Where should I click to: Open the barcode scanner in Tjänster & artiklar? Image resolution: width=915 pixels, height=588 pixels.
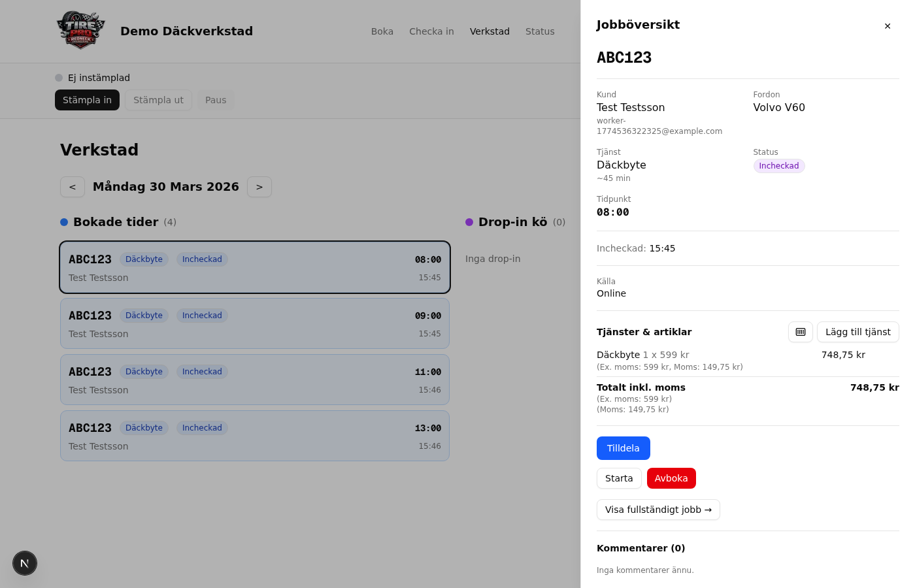tap(800, 332)
